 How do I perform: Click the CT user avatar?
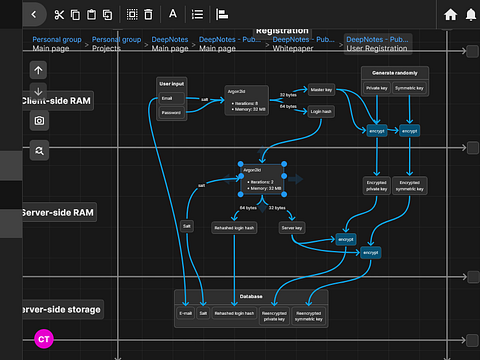click(x=44, y=339)
